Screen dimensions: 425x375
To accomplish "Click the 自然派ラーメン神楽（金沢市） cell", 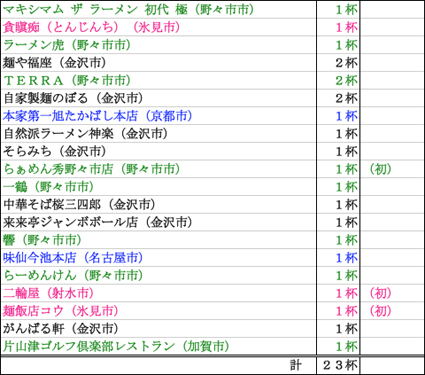I will point(158,134).
